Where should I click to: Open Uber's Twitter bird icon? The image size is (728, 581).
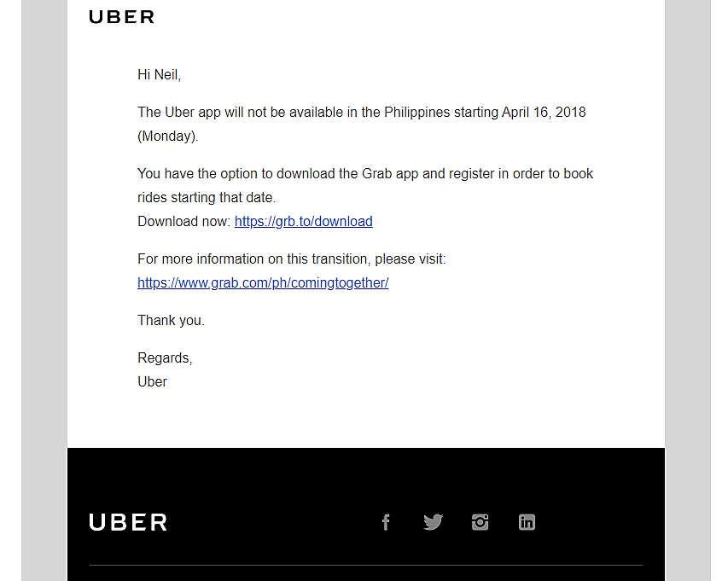click(433, 522)
